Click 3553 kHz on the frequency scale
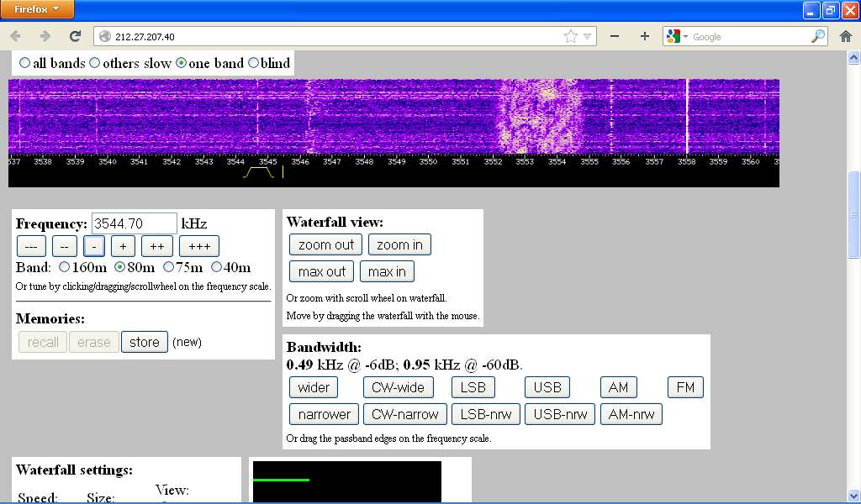861x504 pixels. 525,161
